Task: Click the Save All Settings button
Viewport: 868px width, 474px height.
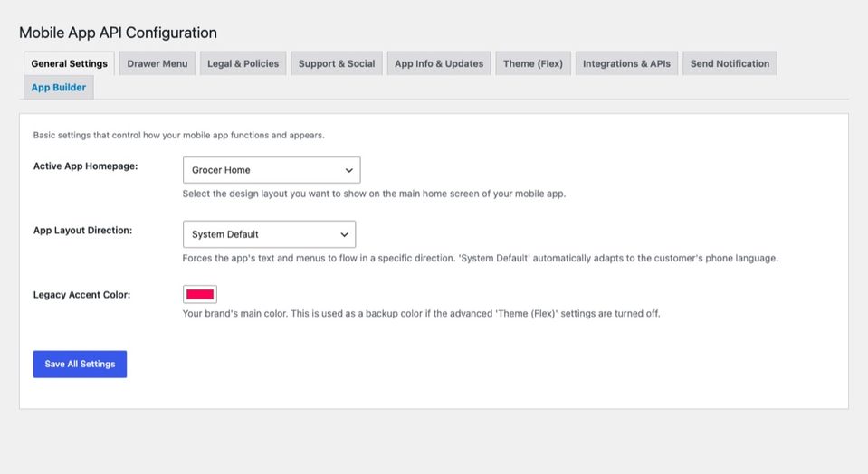Action: 80,364
